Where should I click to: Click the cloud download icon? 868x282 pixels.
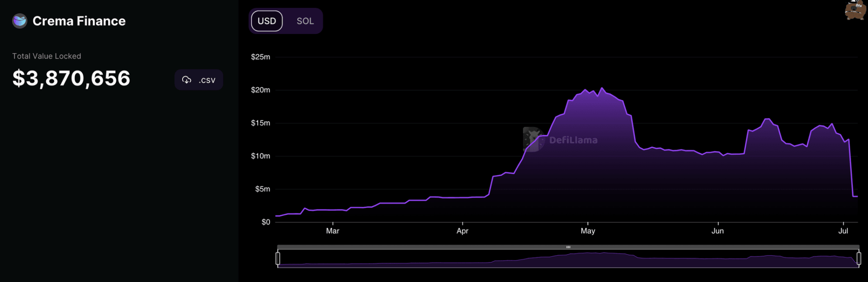tap(187, 80)
